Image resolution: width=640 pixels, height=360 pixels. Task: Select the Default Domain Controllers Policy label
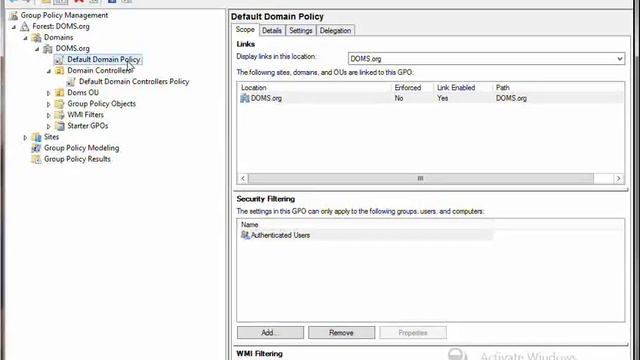[134, 82]
